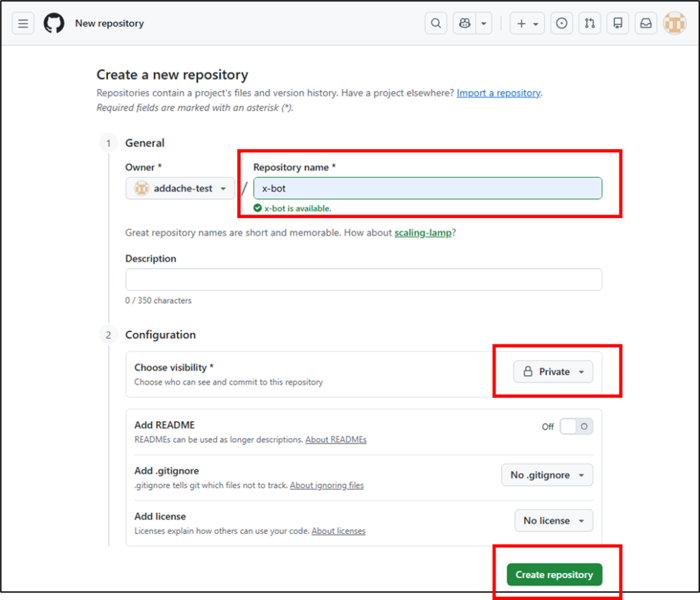Open GitHub Copilot chat icon
This screenshot has width=700, height=600.
(x=466, y=23)
